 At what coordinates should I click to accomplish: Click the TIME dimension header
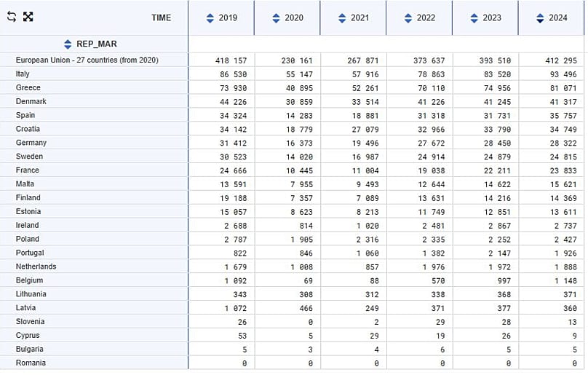point(161,17)
